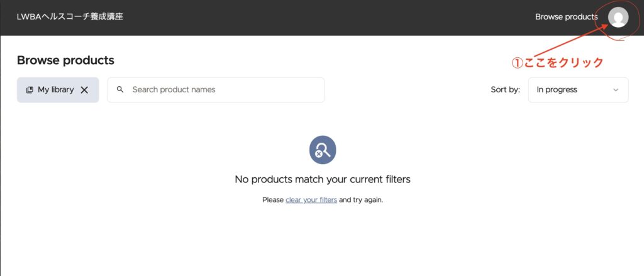
Task: Open the In progress sort dropdown
Action: point(577,90)
